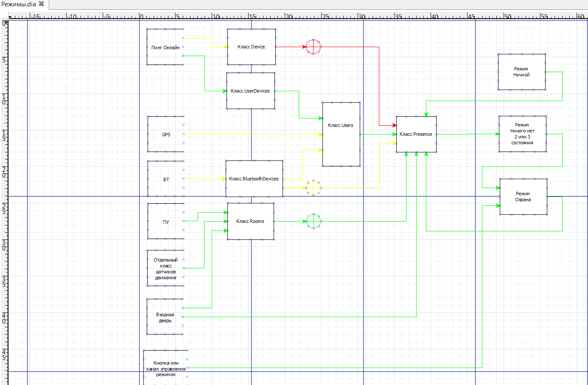Screen dimensions: 588x385
Task: Select the Класс Users box
Action: click(341, 134)
